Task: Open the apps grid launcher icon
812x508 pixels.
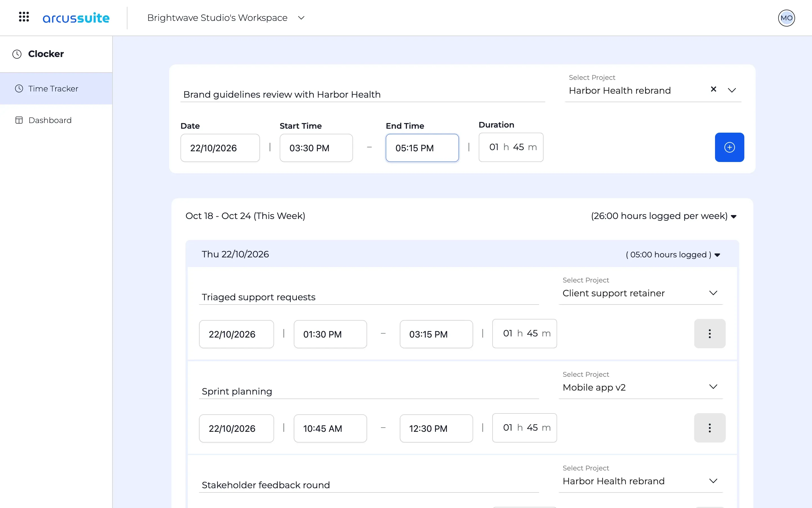Action: [x=24, y=17]
